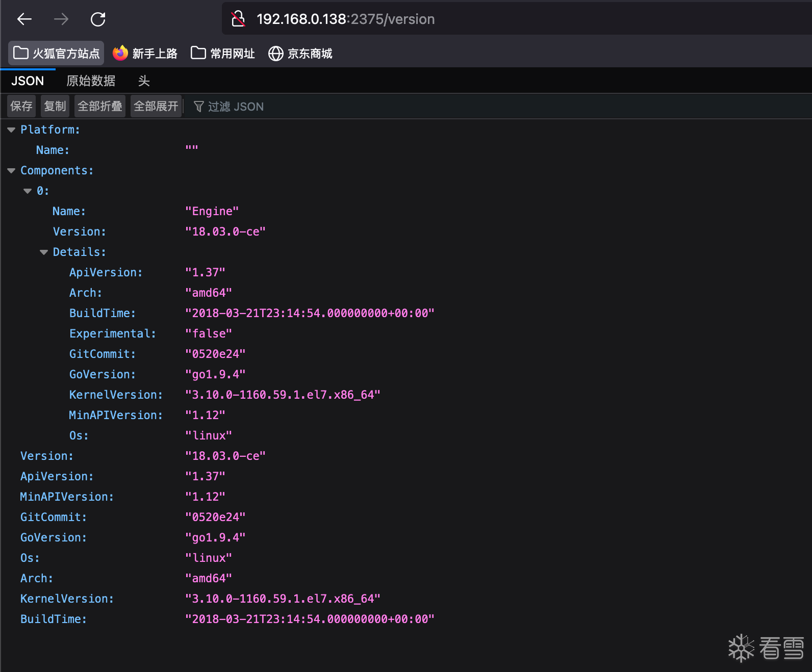Collapse the Components node
812x672 pixels.
pos(11,171)
